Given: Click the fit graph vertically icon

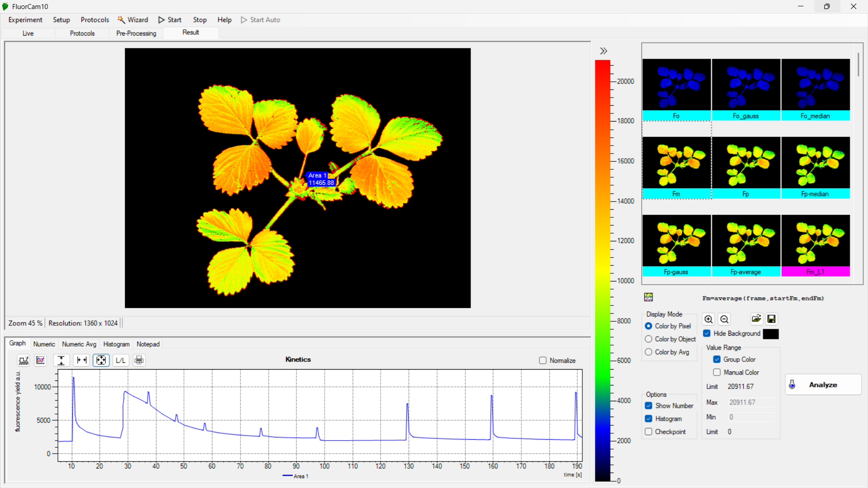Looking at the screenshot, I should [x=61, y=360].
